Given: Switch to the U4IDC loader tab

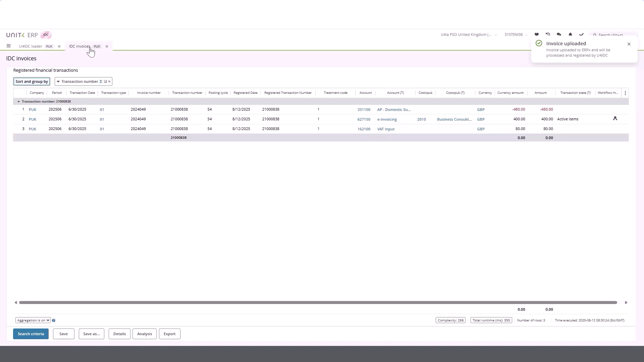Looking at the screenshot, I should click(x=31, y=46).
